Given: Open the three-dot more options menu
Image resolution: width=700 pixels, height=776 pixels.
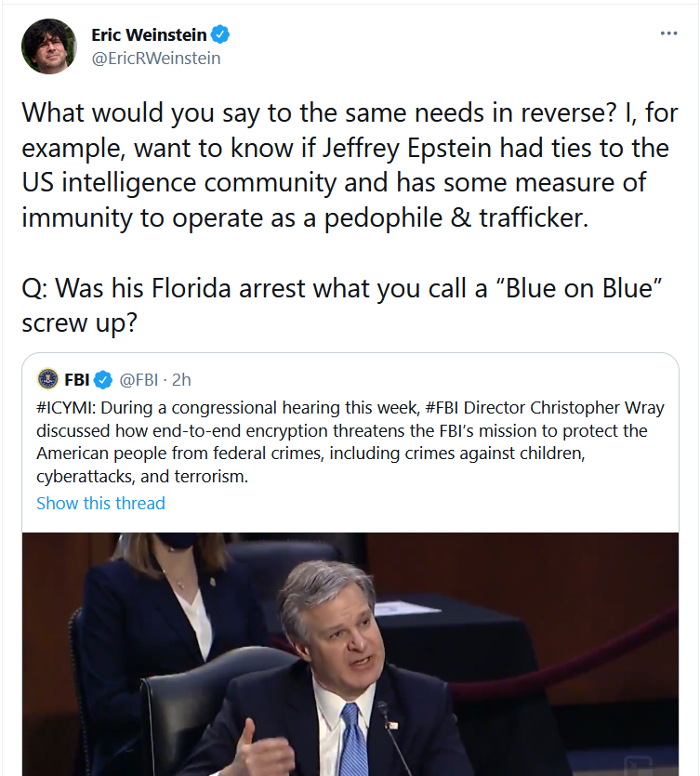Looking at the screenshot, I should coord(668,33).
